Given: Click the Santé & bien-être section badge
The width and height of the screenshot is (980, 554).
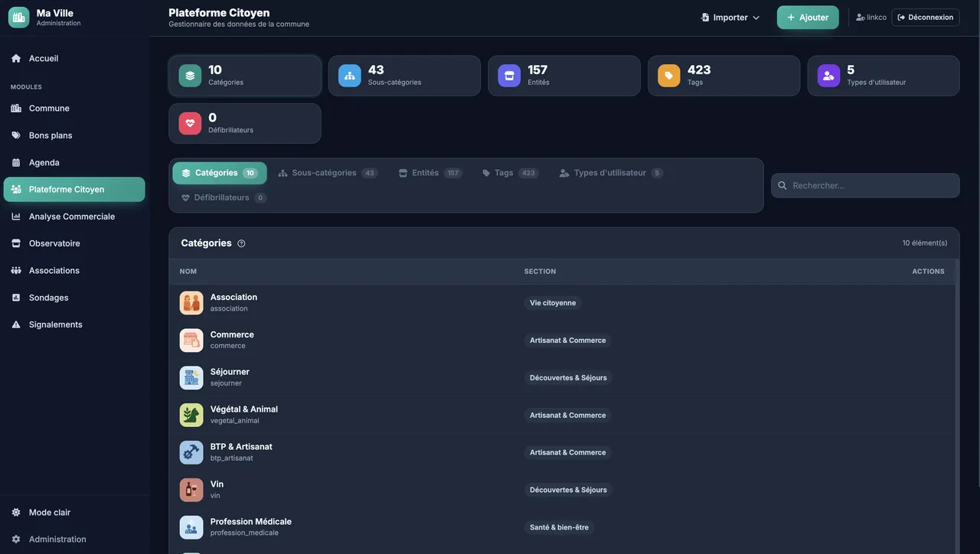Looking at the screenshot, I should pos(559,527).
